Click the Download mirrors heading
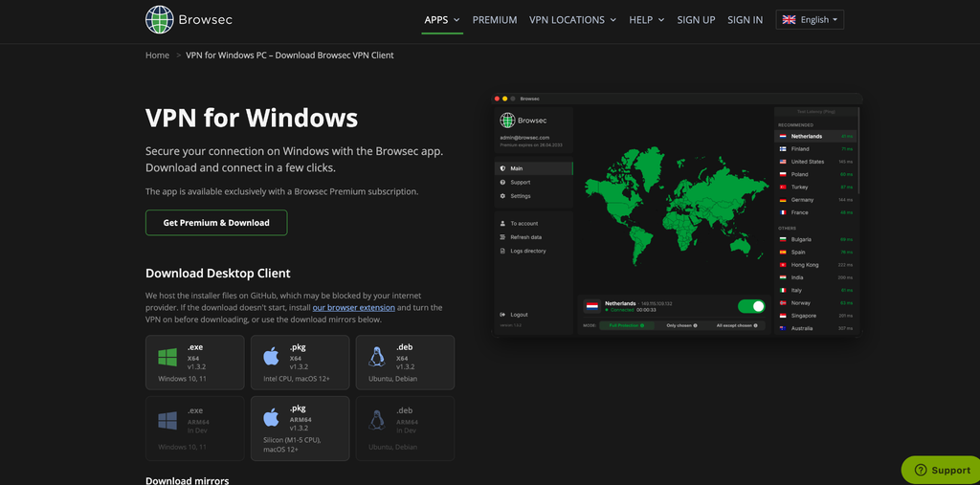This screenshot has width=980, height=485. point(188,480)
